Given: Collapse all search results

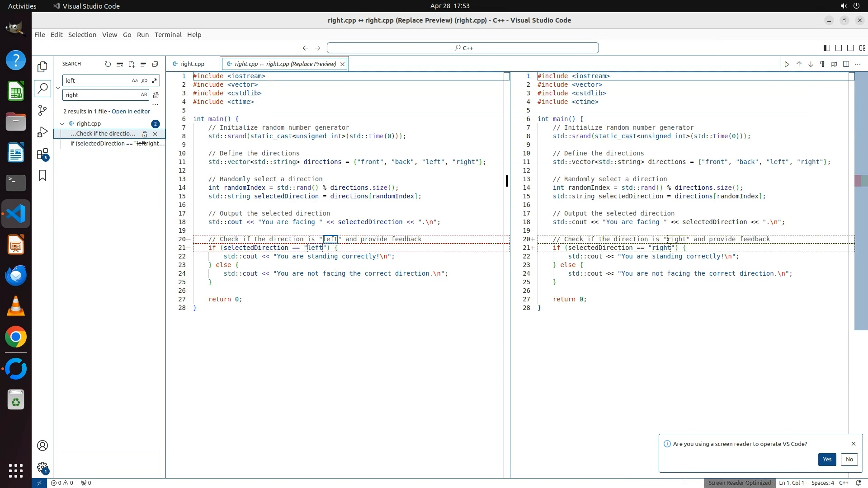Looking at the screenshot, I should click(x=155, y=64).
